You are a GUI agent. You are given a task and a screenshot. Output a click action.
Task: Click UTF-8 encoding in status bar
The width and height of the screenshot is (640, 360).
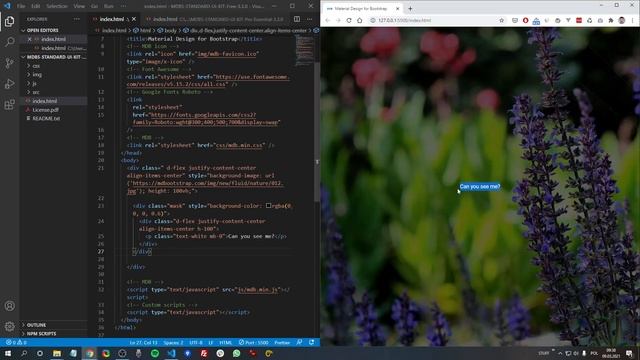(196, 342)
